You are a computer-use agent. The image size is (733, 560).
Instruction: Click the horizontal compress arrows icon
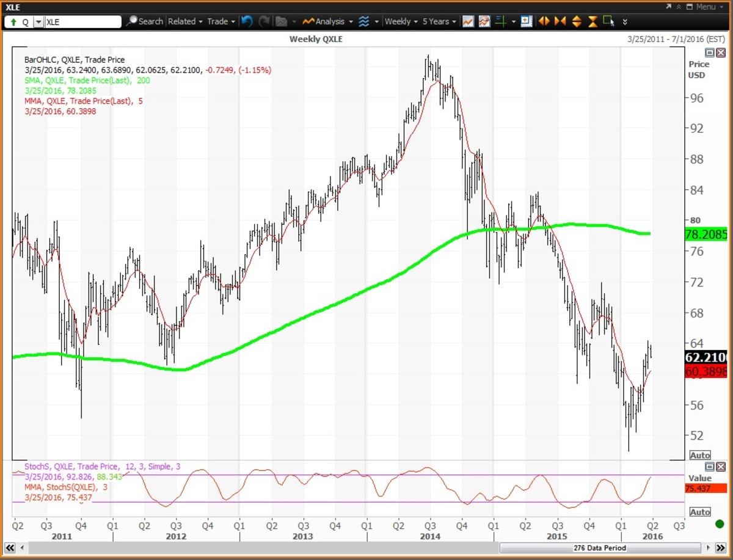(561, 21)
